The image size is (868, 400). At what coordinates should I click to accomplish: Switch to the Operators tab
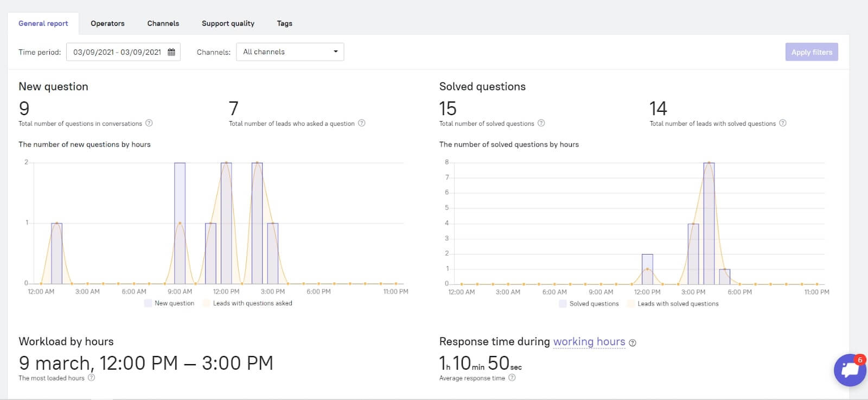[107, 23]
